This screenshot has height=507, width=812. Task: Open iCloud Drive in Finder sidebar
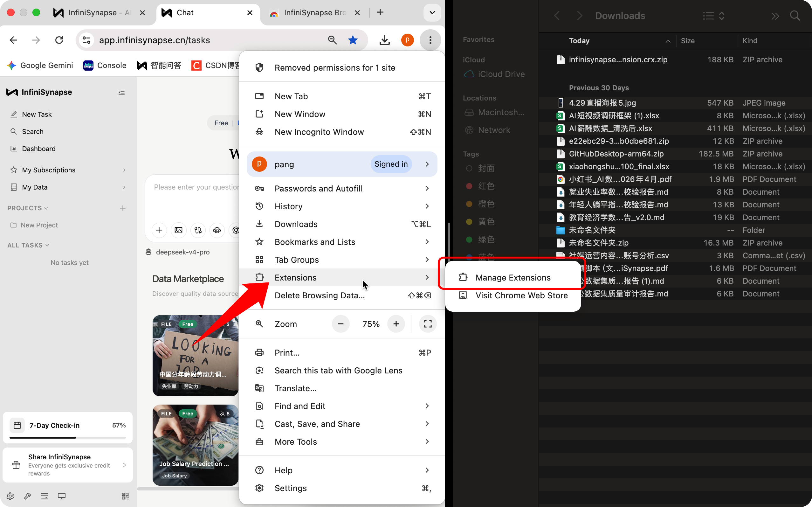click(x=495, y=74)
